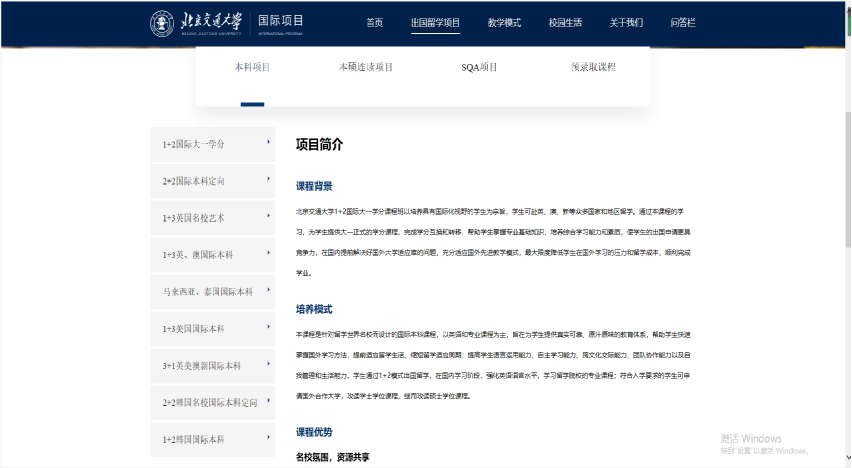Image resolution: width=852 pixels, height=468 pixels.
Task: Click the 课程背景 section heading
Action: (x=314, y=186)
